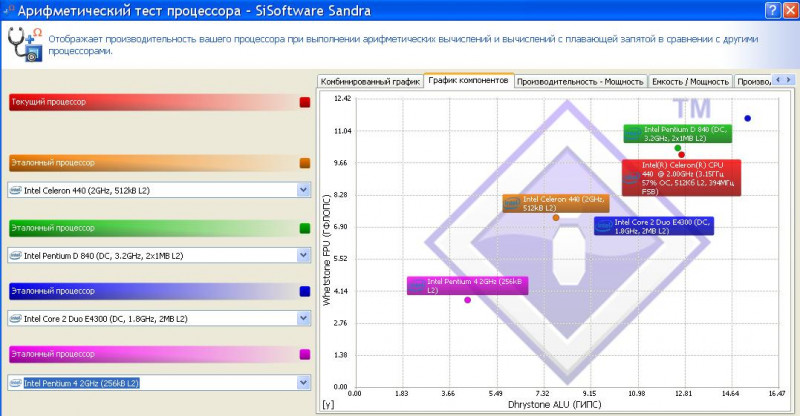The height and width of the screenshot is (416, 800).
Task: Click Intel logo beside Celeron 440 dropdown
Action: point(15,190)
